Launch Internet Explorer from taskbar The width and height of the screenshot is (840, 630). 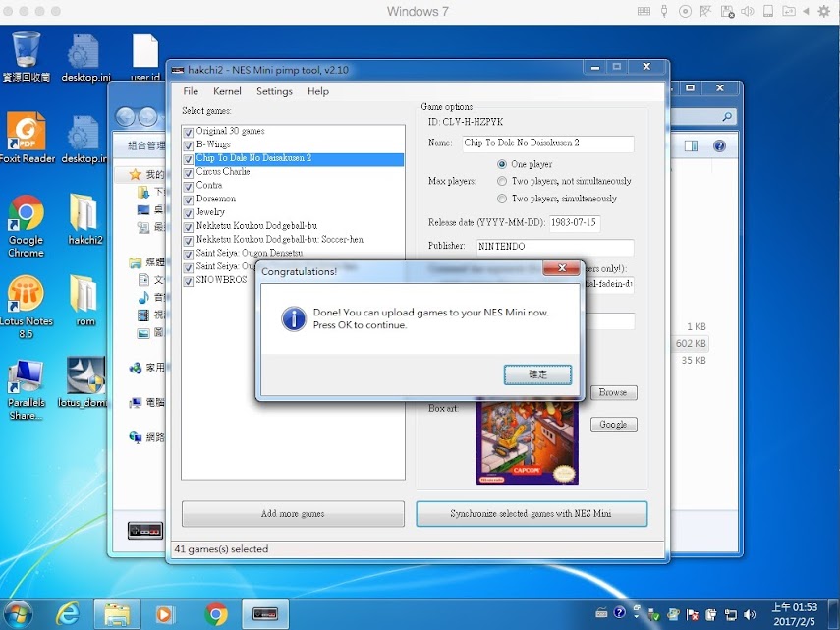[x=68, y=614]
